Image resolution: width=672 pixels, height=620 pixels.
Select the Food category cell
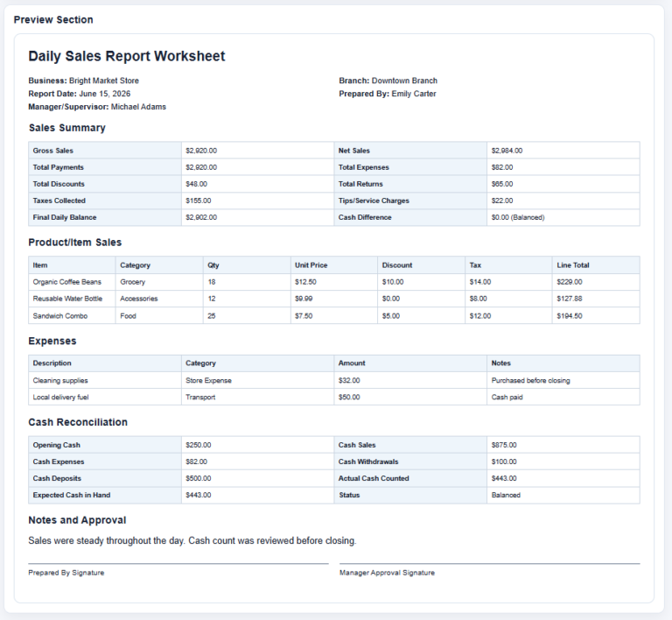click(x=159, y=315)
